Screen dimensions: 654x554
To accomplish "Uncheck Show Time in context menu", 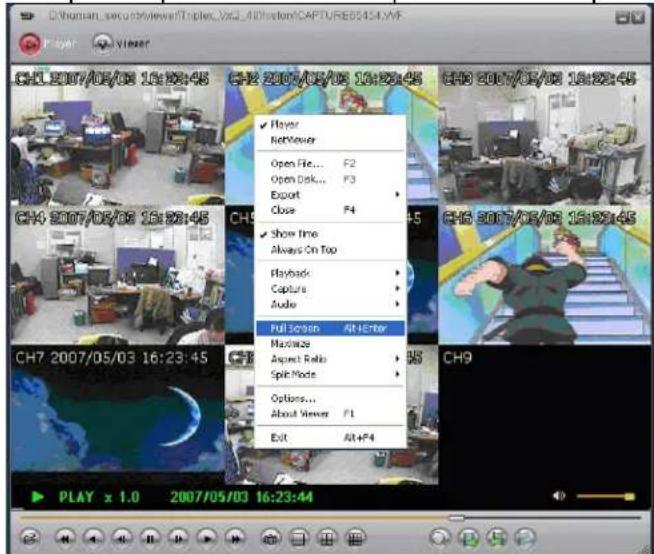I will pyautogui.click(x=294, y=233).
